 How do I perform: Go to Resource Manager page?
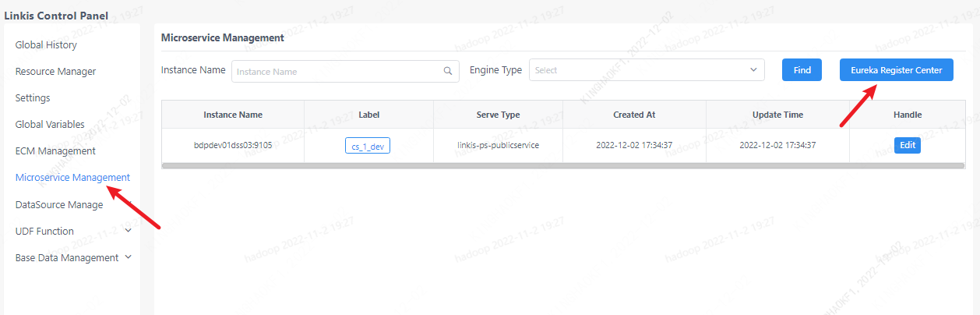click(x=55, y=72)
